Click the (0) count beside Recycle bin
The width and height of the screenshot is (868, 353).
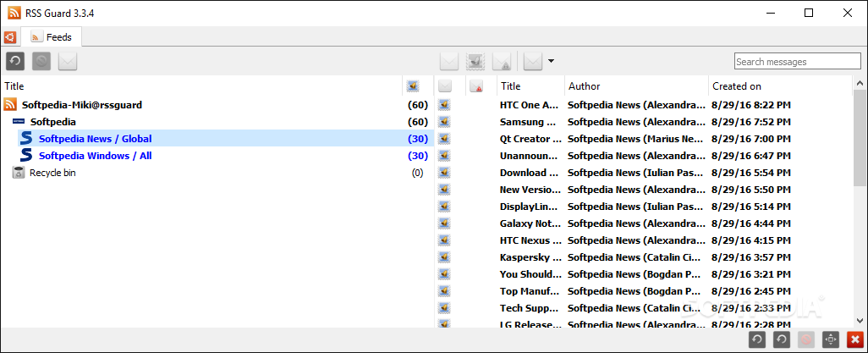pos(417,173)
